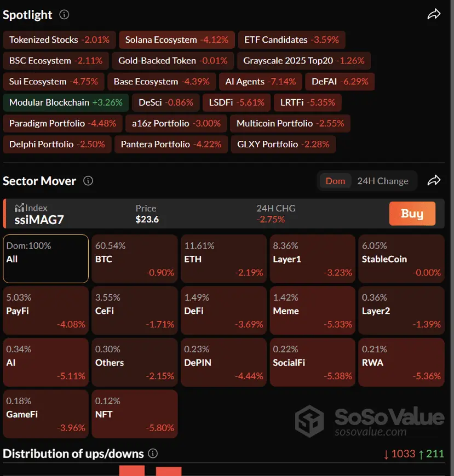Click the ssiMAG7 index name

coord(38,221)
